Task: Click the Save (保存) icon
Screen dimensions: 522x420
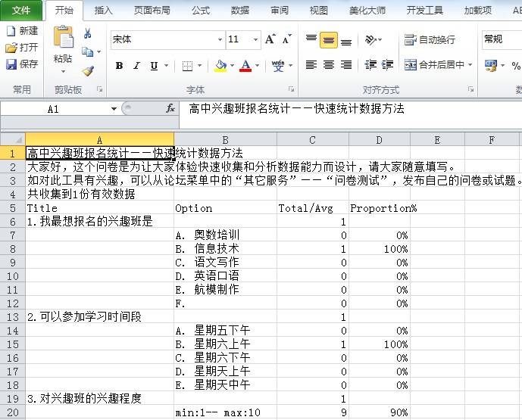Action: click(11, 64)
